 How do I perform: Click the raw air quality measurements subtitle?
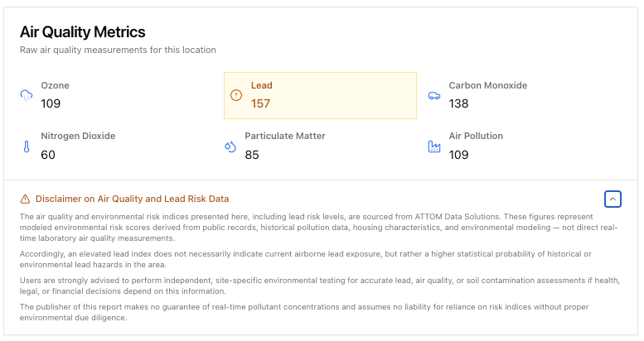coord(118,50)
